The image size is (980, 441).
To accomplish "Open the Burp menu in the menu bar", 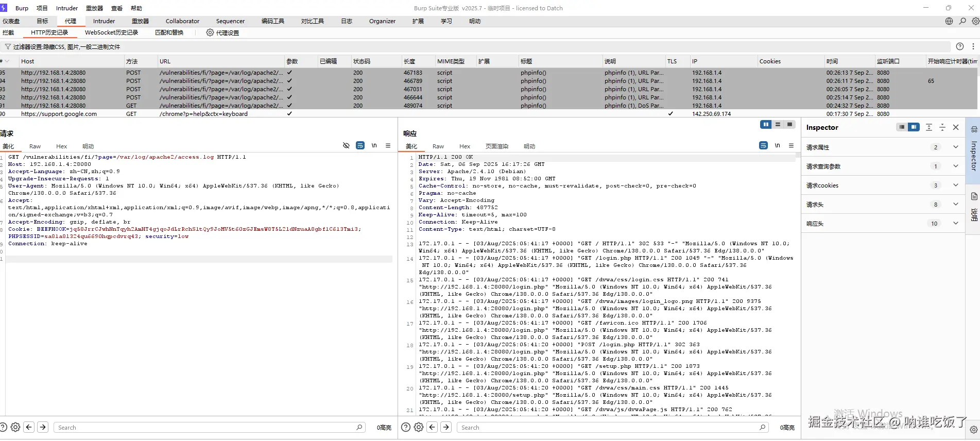I will tap(22, 8).
